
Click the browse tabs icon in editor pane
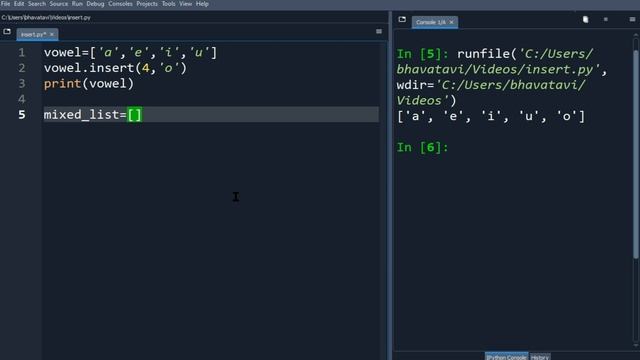click(7, 31)
